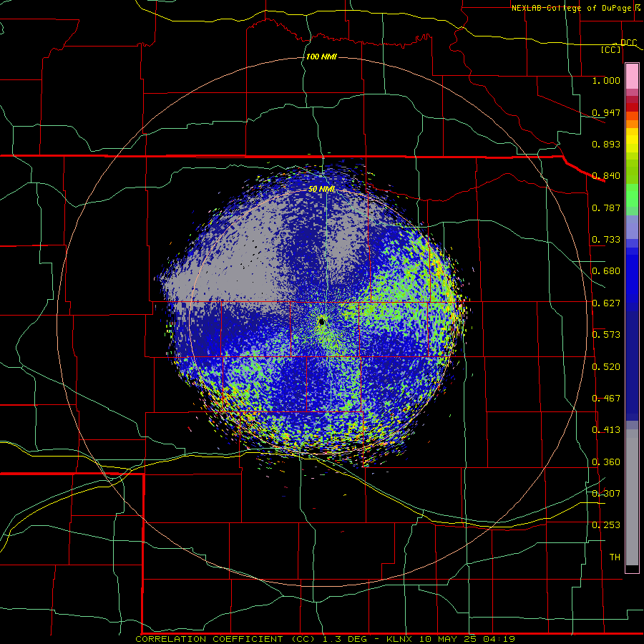Click the 10 MAY 25 date text
This screenshot has width=644, height=644.
pos(449,639)
